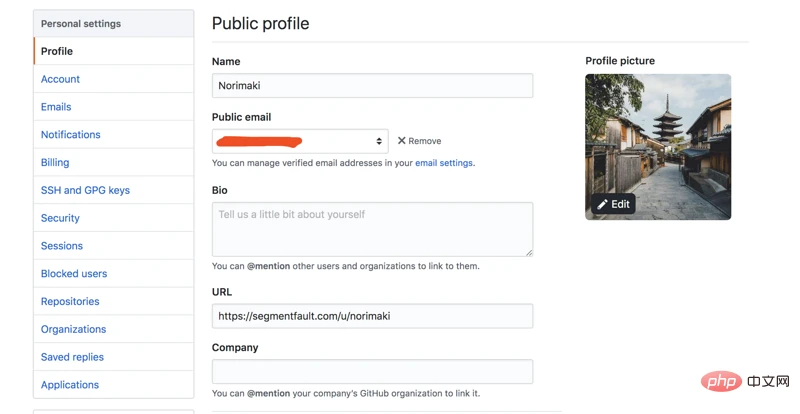Click the empty Company field
This screenshot has height=414, width=800.
point(372,371)
